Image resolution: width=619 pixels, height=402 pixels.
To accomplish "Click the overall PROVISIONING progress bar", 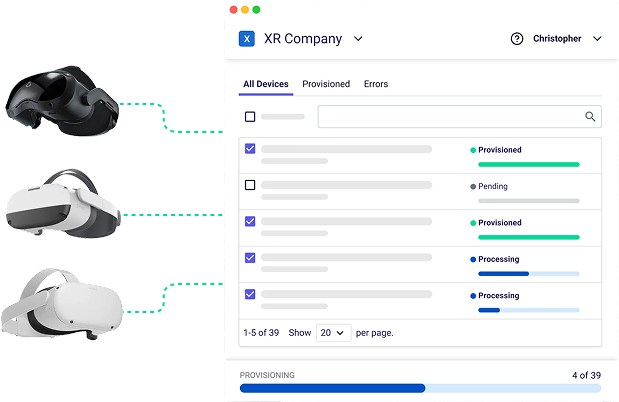I will pyautogui.click(x=420, y=389).
